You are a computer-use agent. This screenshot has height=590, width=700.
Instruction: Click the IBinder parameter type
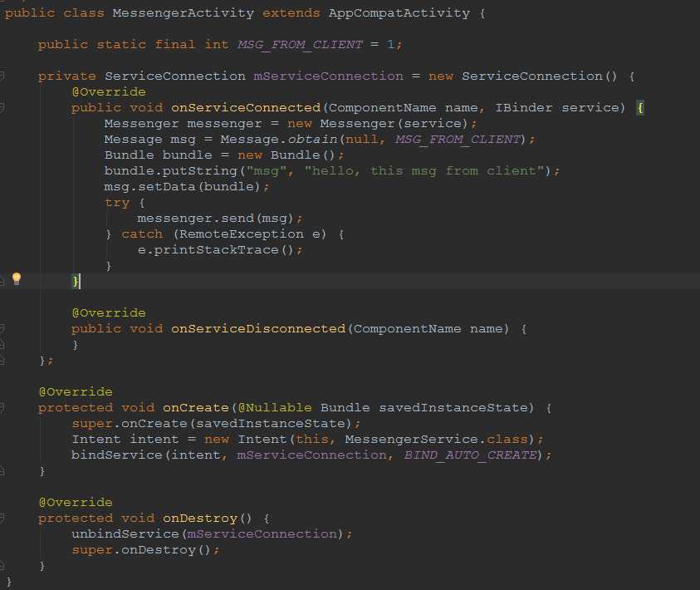click(523, 108)
